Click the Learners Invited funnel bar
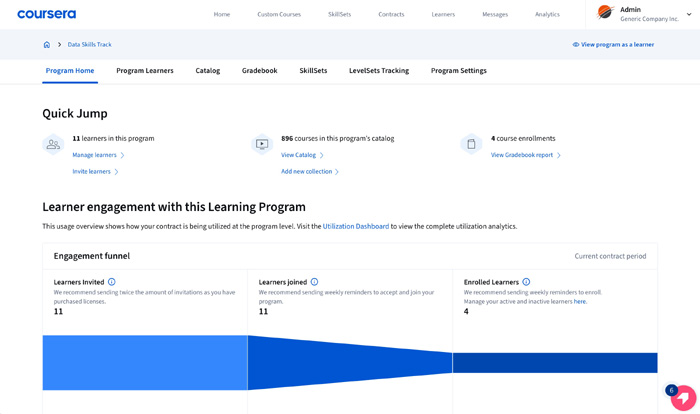700x414 pixels. [144, 362]
